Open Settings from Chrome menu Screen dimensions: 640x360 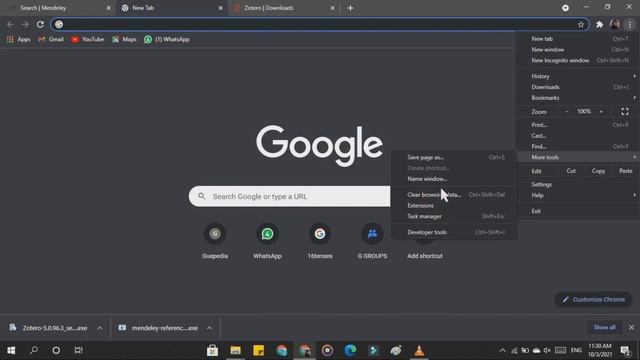(578, 185)
